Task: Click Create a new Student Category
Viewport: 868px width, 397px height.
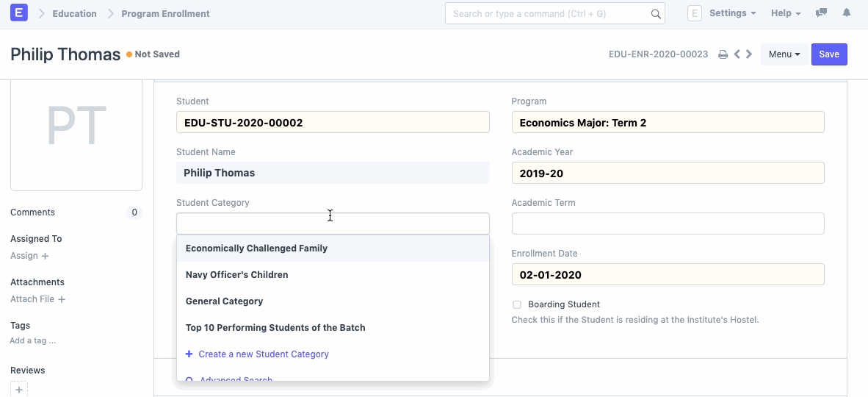Action: pyautogui.click(x=263, y=354)
